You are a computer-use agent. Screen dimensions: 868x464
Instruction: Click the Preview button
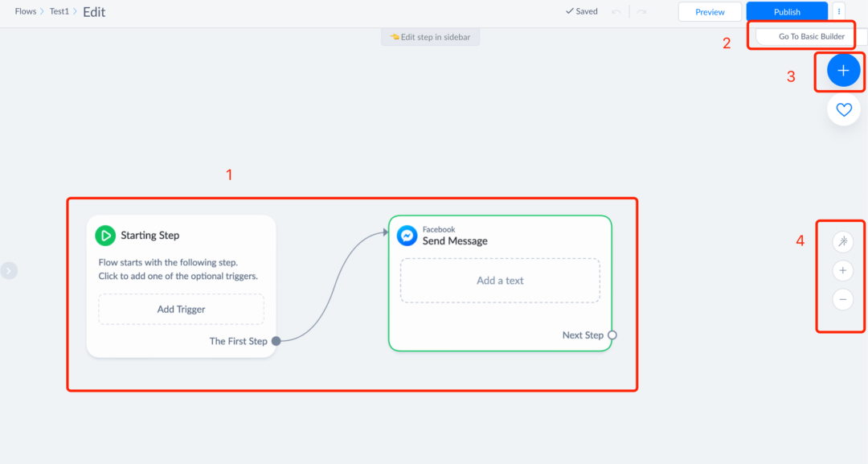click(x=710, y=11)
